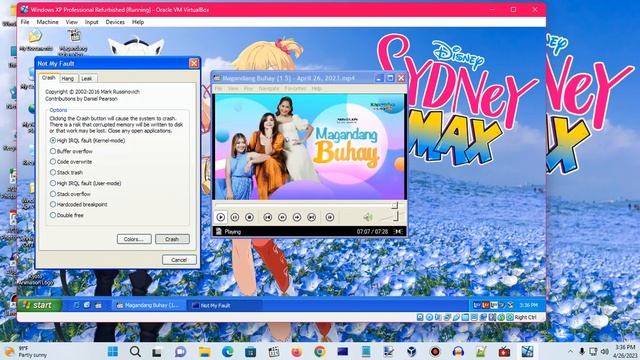
Task: Click the Crash button
Action: [x=172, y=239]
